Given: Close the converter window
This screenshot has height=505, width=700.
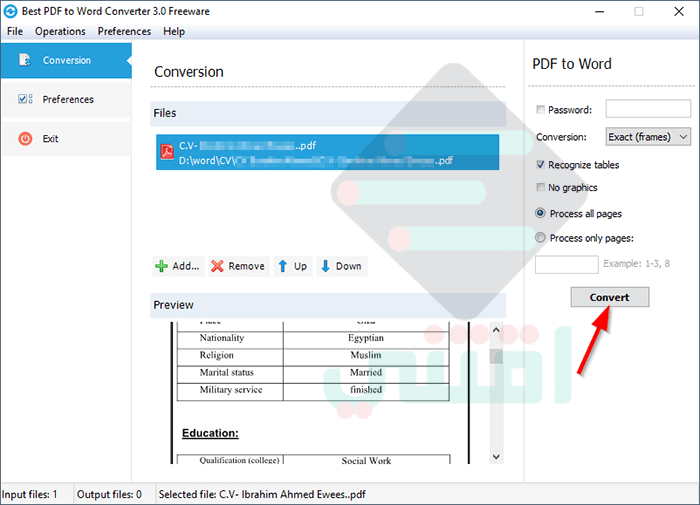Looking at the screenshot, I should click(679, 12).
